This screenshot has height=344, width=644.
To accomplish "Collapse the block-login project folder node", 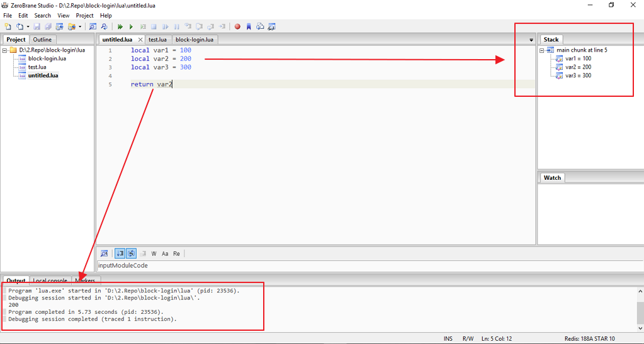I will pyautogui.click(x=4, y=50).
